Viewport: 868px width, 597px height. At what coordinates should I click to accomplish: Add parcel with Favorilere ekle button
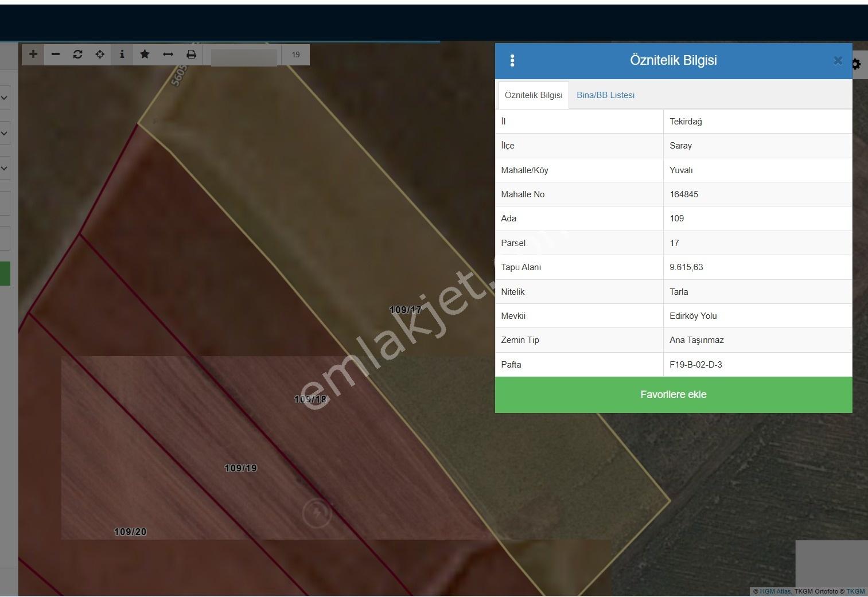[674, 395]
